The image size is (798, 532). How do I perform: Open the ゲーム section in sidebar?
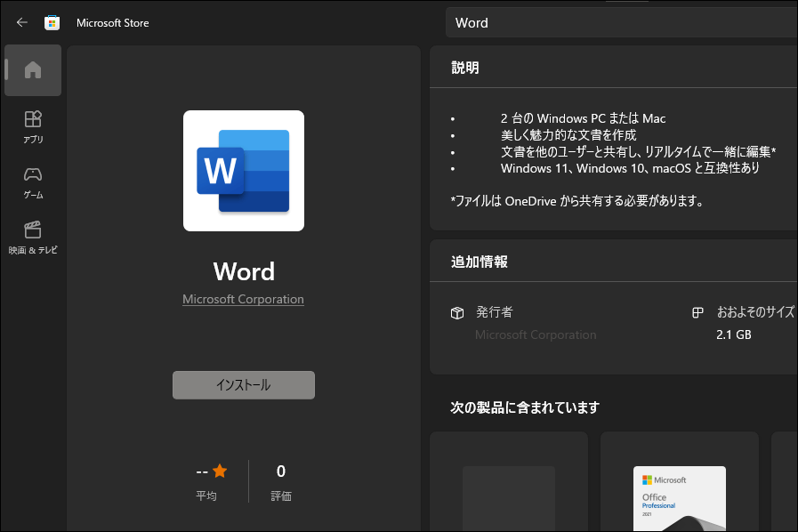33,182
